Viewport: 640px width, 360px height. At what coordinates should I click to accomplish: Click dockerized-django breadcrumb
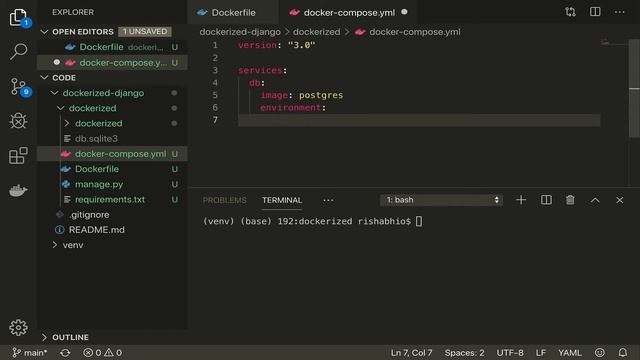240,32
